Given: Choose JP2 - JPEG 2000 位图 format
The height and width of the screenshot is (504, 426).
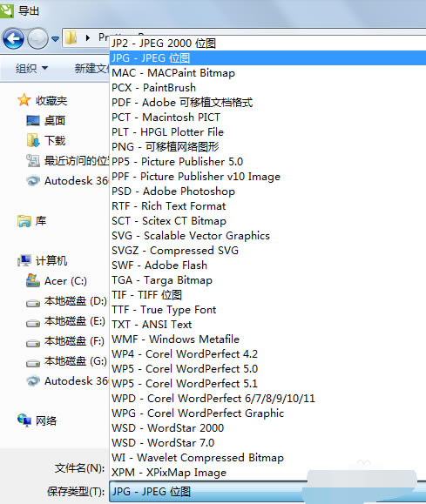Looking at the screenshot, I should point(267,43).
